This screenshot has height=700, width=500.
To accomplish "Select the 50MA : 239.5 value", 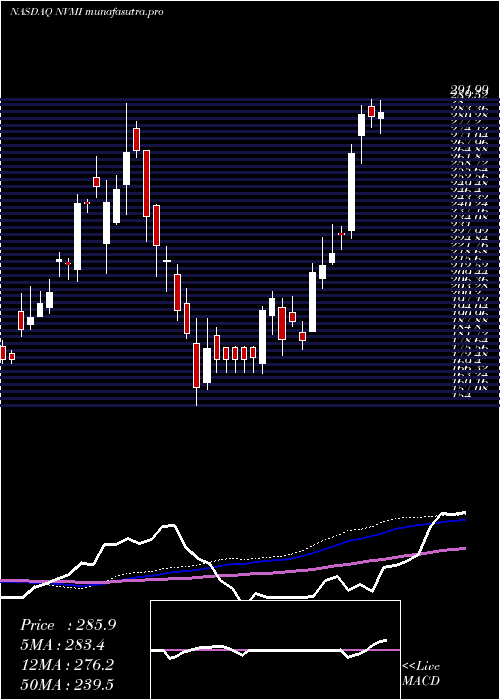I will pos(67,684).
